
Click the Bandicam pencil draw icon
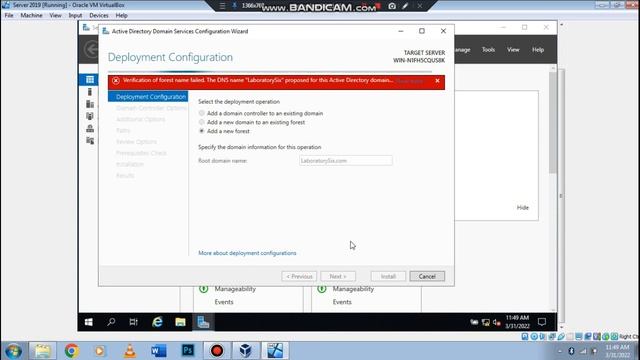[x=405, y=6]
